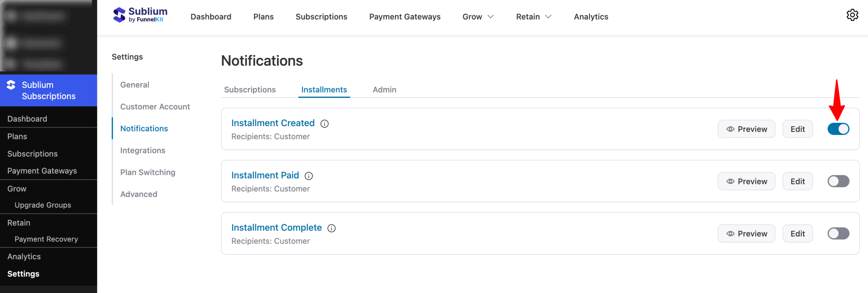
Task: Click the info icon beside Installment Created
Action: click(x=324, y=124)
